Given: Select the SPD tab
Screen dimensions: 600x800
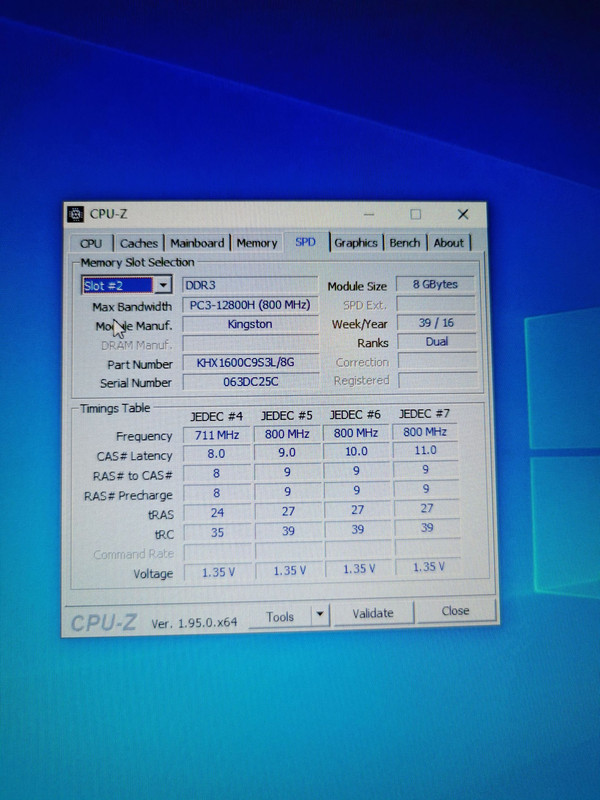Looking at the screenshot, I should pos(305,242).
